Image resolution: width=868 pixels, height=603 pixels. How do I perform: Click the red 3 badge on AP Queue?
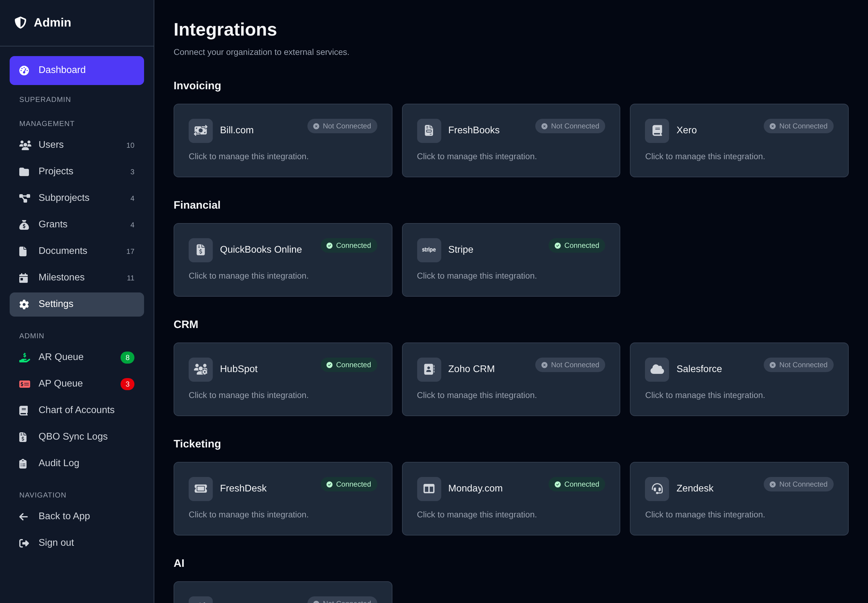127,384
